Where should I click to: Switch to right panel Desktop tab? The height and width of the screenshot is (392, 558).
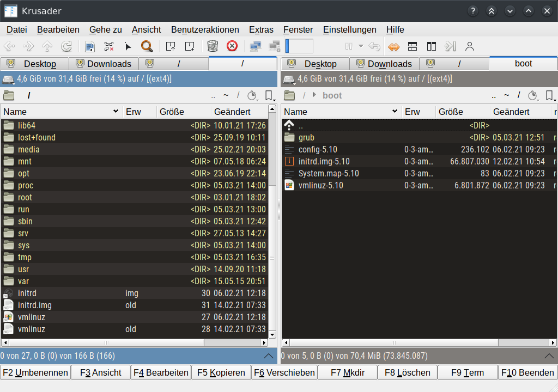(314, 64)
